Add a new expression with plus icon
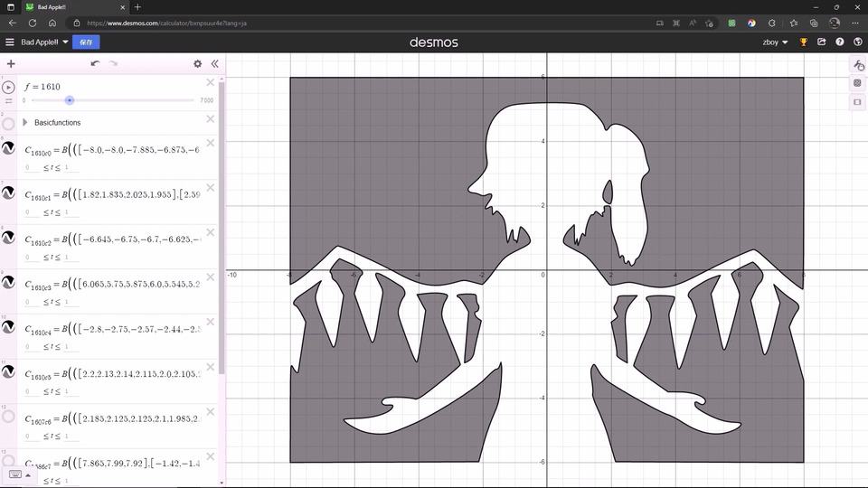The height and width of the screenshot is (488, 868). pos(11,63)
